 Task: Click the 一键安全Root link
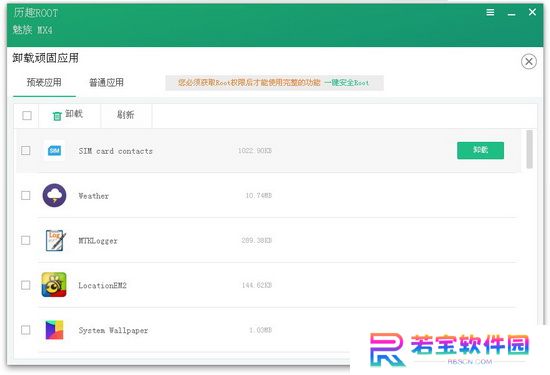click(x=346, y=83)
